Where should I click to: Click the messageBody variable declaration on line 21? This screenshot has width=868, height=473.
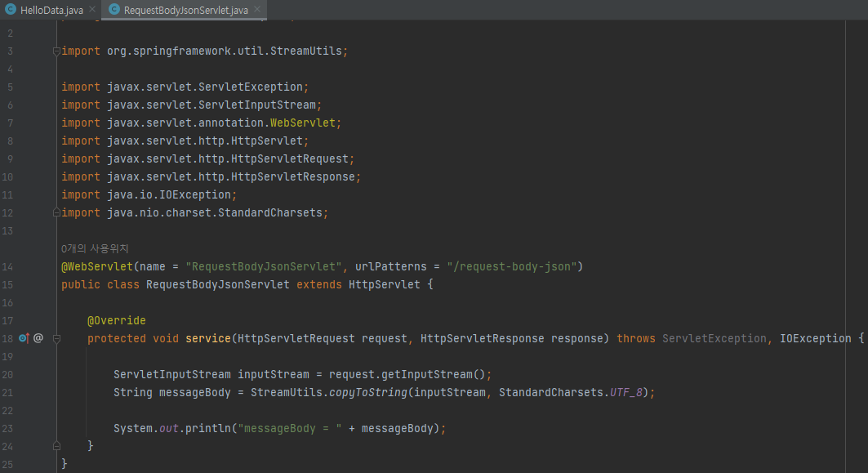point(195,393)
